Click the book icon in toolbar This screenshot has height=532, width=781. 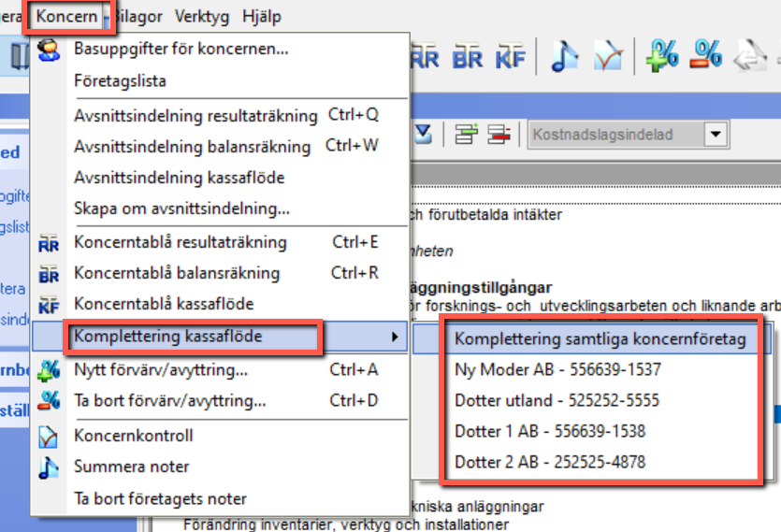pyautogui.click(x=19, y=56)
